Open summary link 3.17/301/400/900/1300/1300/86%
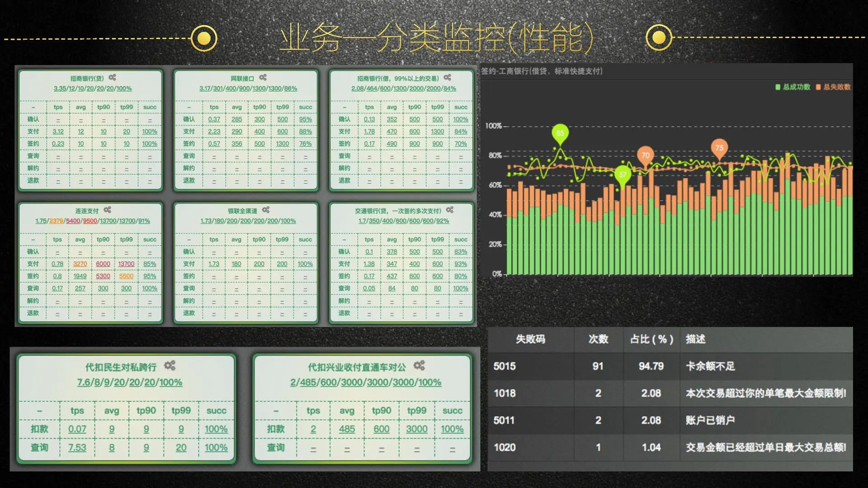 248,89
